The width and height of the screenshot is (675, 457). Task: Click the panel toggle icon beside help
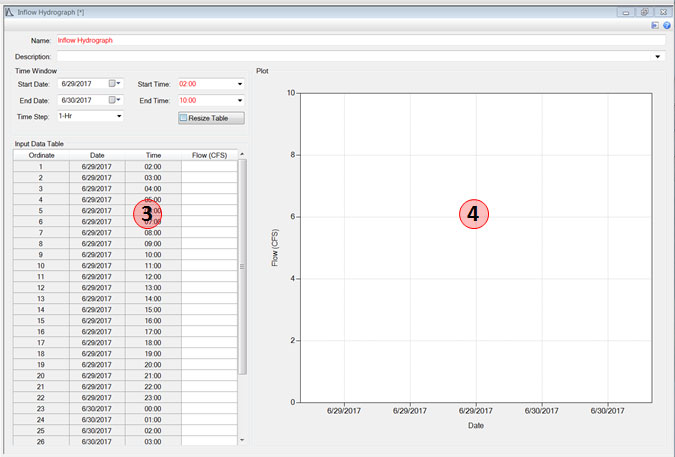pos(655,25)
